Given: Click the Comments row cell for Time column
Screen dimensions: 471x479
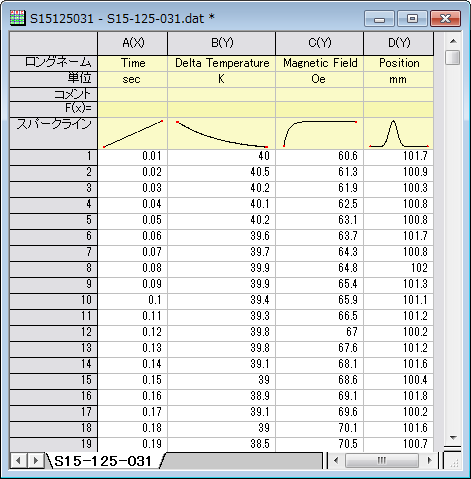Looking at the screenshot, I should click(133, 94).
